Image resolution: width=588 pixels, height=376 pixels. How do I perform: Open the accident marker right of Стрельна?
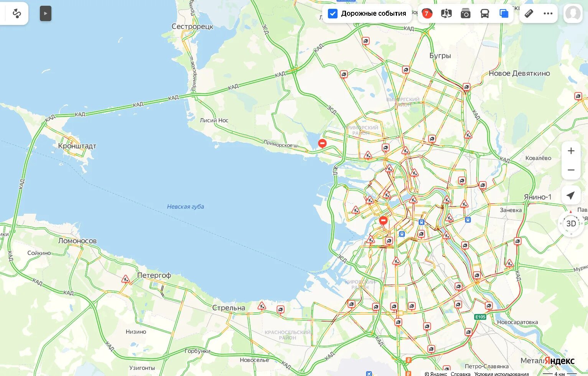(280, 309)
